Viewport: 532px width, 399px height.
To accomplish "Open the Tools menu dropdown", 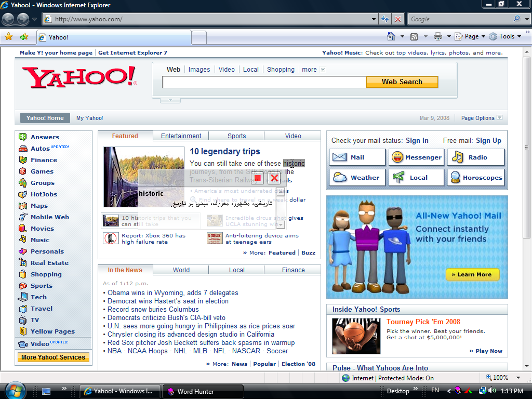I will pyautogui.click(x=505, y=36).
